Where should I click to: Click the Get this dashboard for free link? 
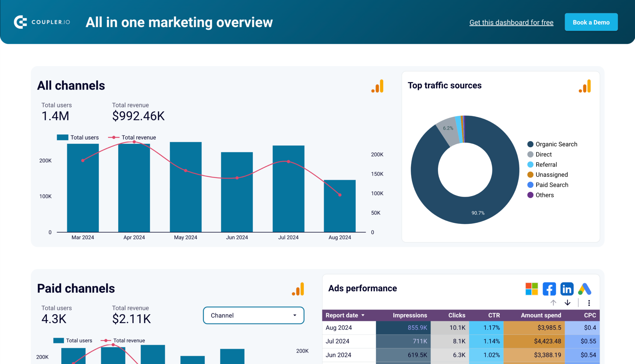point(511,21)
